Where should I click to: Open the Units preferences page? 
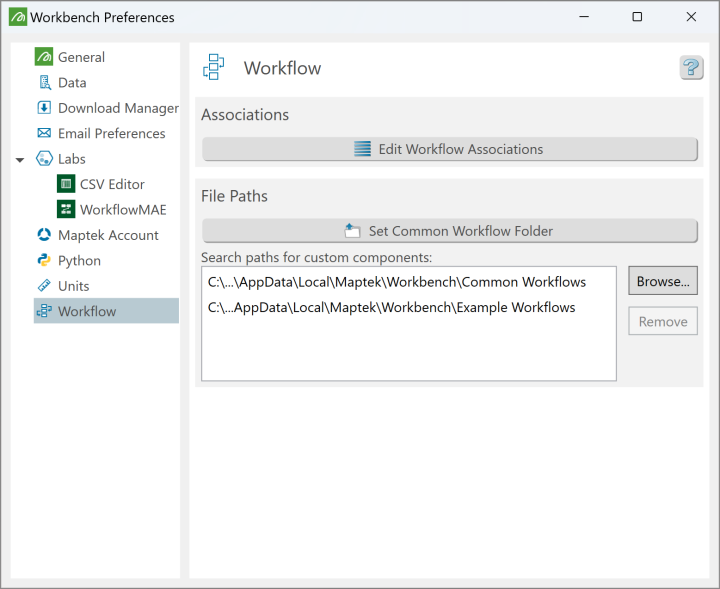pos(73,286)
